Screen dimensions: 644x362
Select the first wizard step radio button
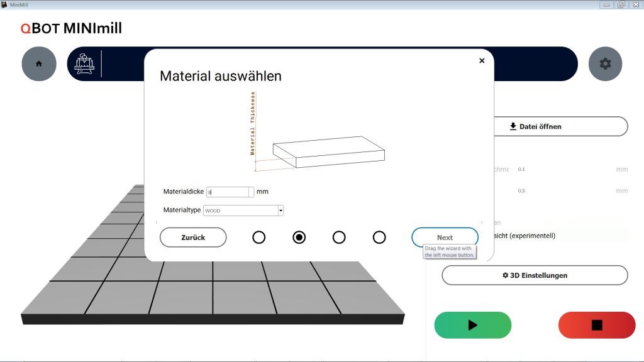(x=258, y=237)
